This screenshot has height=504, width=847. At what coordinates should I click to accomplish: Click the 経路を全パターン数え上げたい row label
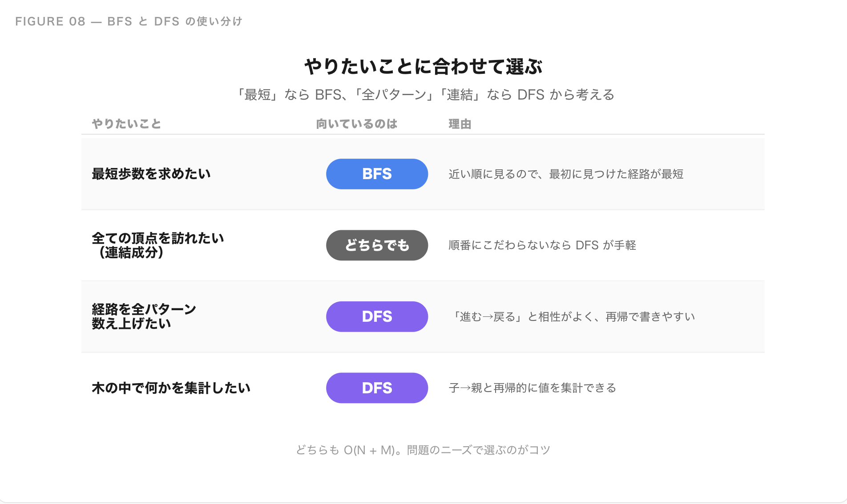point(144,316)
